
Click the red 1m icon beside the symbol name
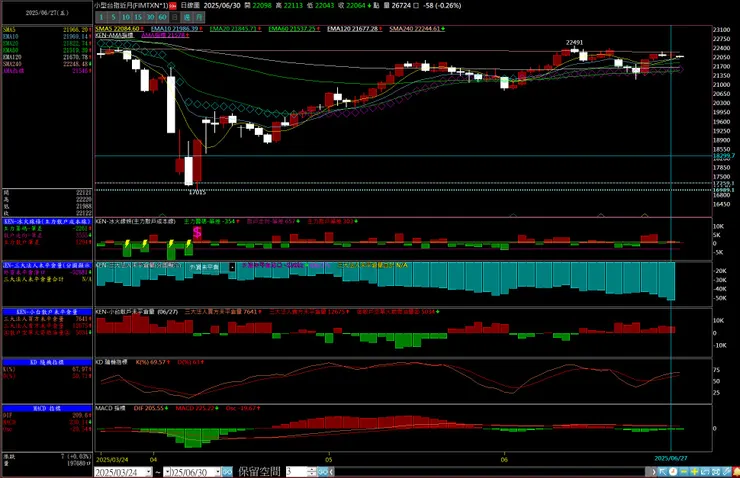coord(173,6)
